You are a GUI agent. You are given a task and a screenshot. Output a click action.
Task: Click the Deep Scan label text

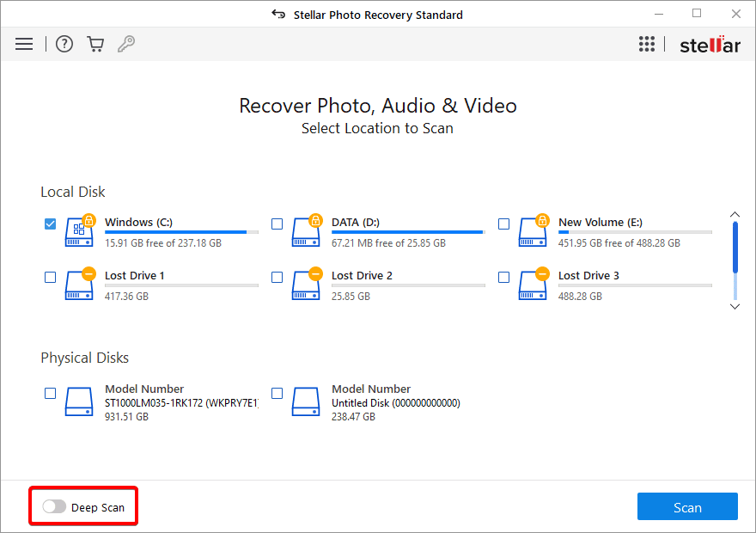pos(98,507)
